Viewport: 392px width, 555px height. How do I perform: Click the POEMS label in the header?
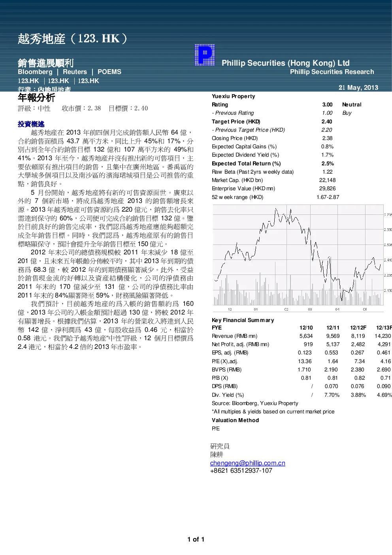(x=109, y=72)
